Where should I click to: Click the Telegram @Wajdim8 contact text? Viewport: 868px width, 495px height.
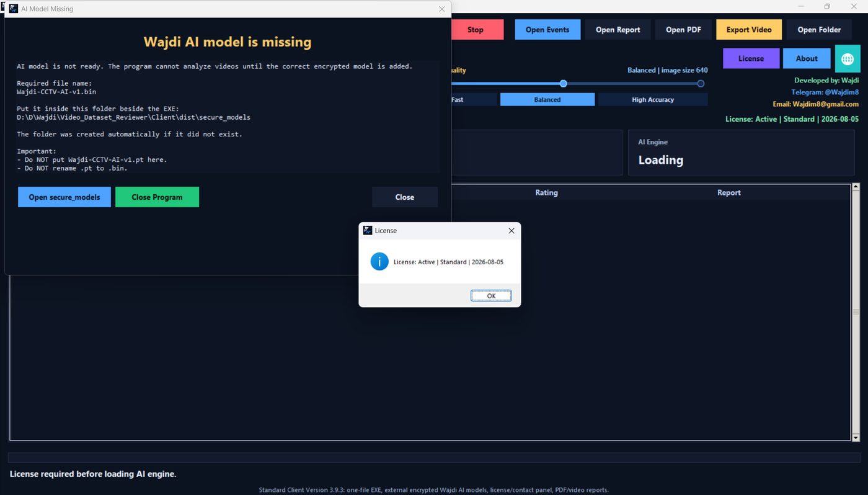pos(825,92)
